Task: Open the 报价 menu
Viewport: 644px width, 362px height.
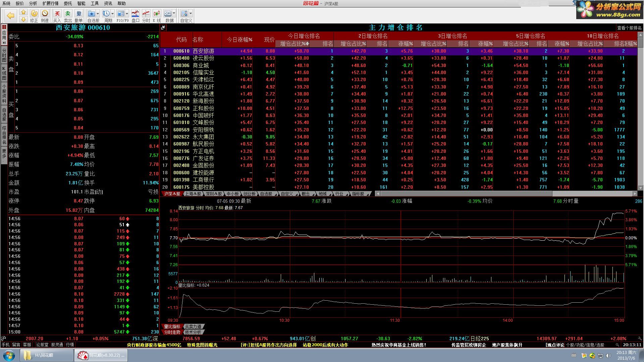Action: coord(20,3)
